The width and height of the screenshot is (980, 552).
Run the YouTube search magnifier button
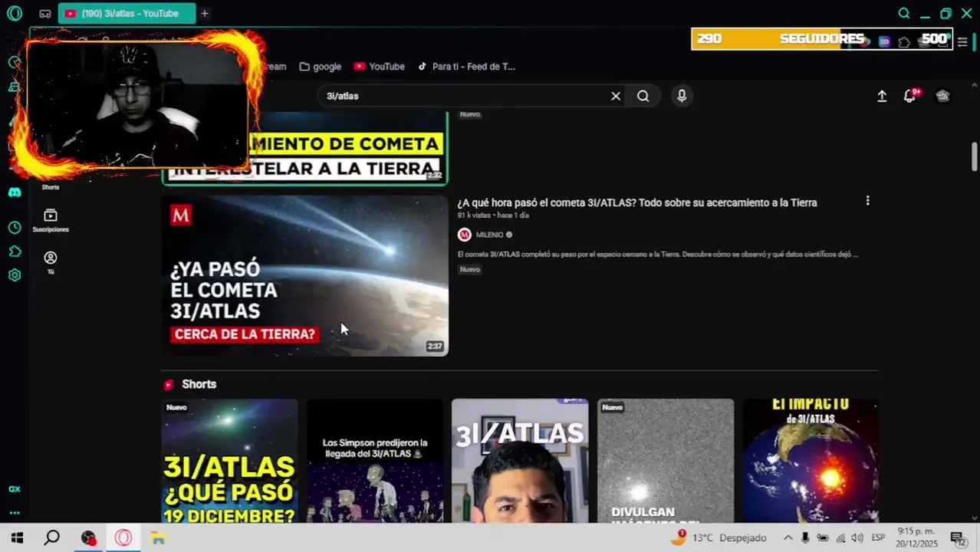(643, 96)
